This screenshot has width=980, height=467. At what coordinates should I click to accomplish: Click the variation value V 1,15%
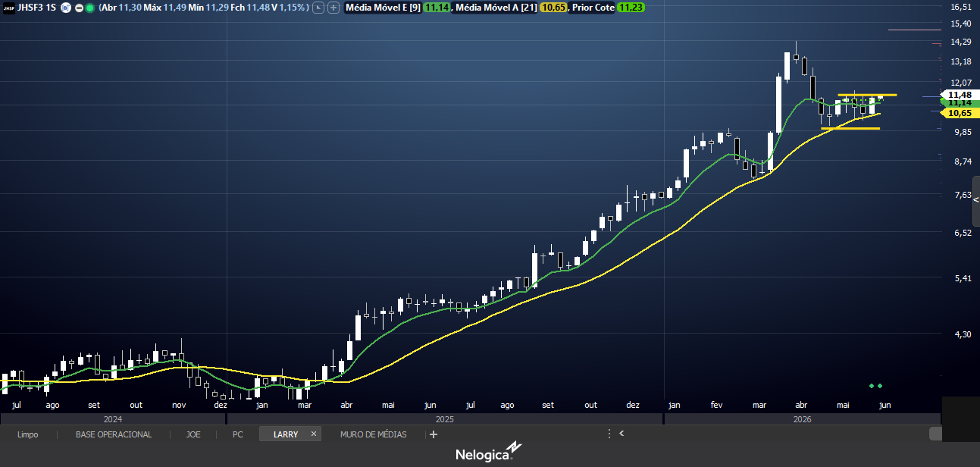tap(288, 8)
